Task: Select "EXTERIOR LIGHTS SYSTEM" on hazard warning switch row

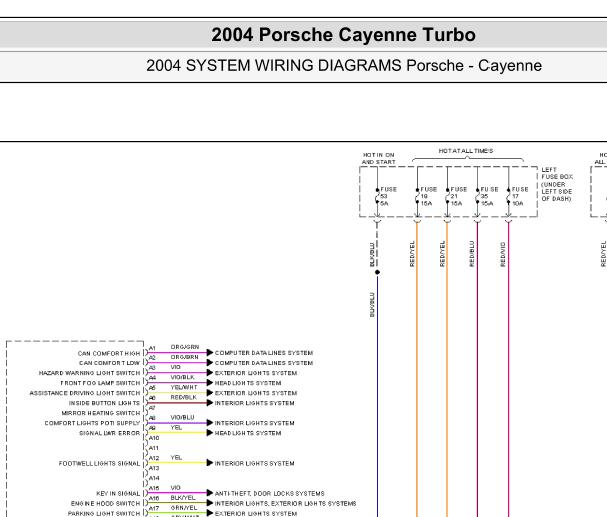Action: [x=256, y=373]
